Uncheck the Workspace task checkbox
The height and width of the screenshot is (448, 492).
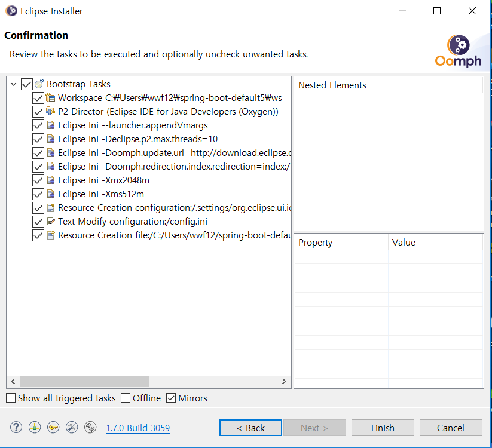[x=38, y=98]
